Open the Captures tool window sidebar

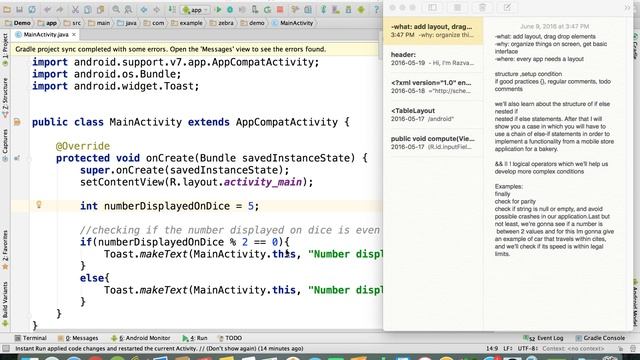point(5,145)
